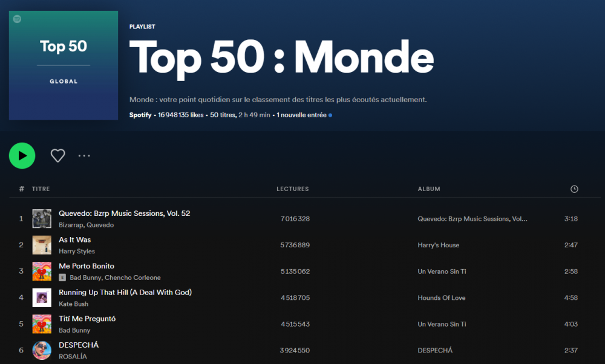Click the explicit badge on Me Porto Bonito
This screenshot has height=364, width=605.
(x=62, y=278)
